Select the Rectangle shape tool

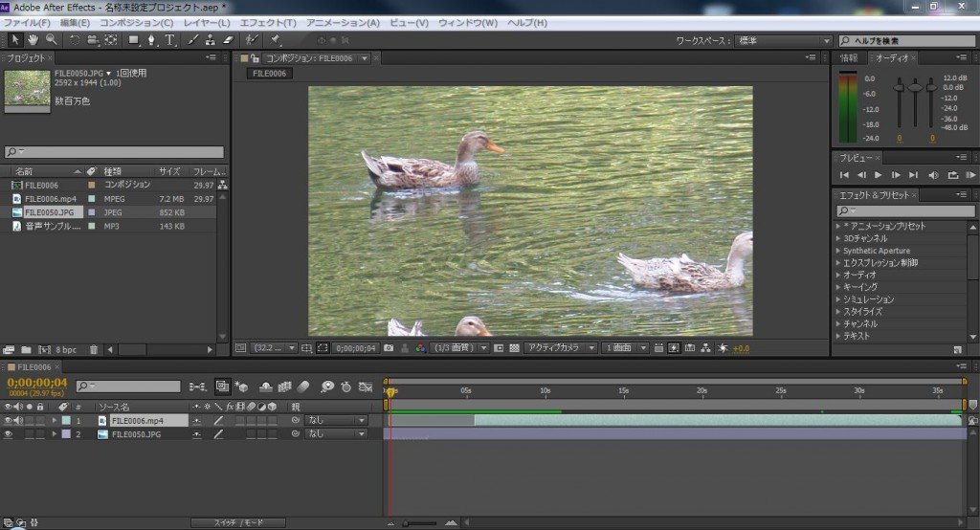(x=133, y=40)
